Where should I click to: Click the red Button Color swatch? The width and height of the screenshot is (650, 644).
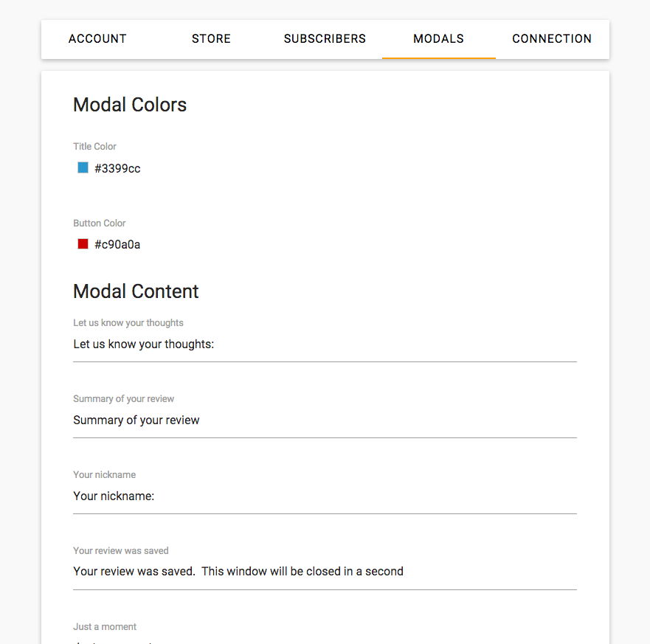(x=83, y=244)
